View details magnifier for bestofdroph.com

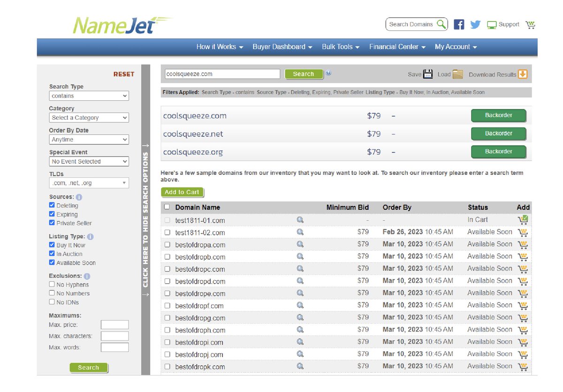pyautogui.click(x=300, y=329)
